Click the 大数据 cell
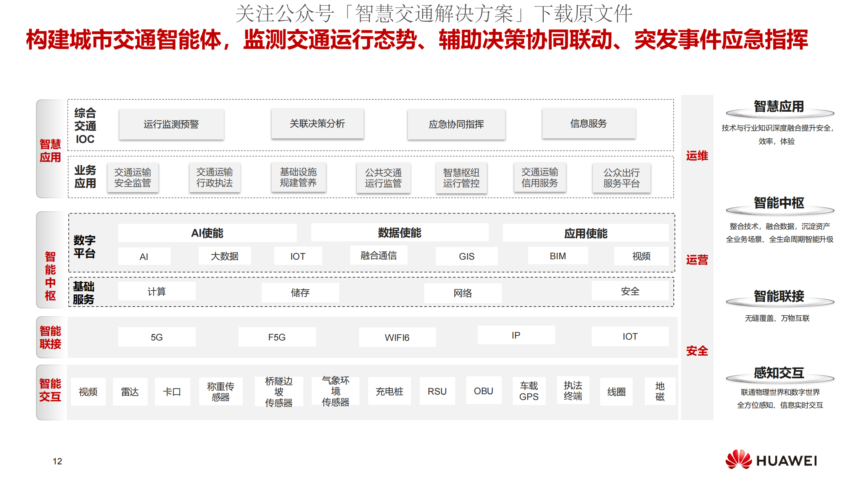Viewport: 868px width, 488px height. click(225, 256)
